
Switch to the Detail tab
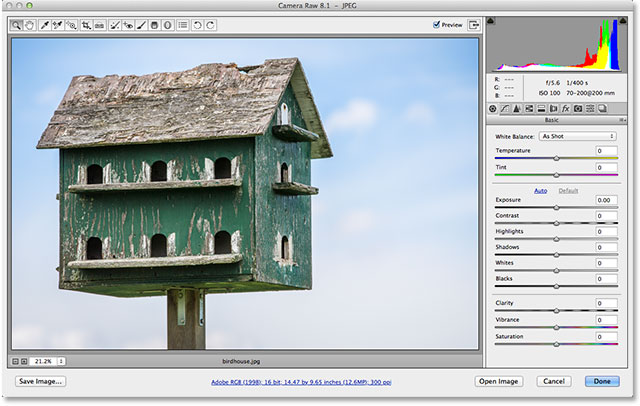(517, 109)
